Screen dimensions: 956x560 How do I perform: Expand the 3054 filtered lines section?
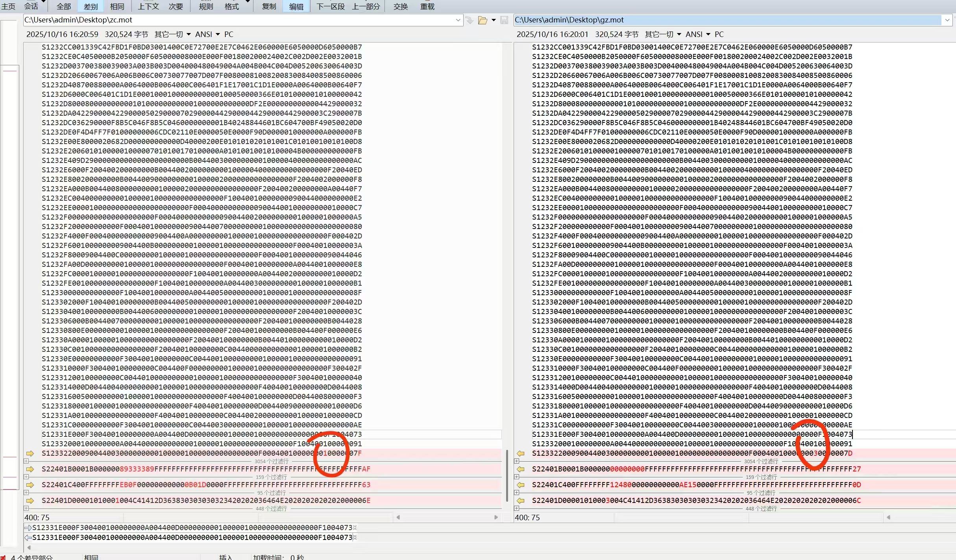point(26,461)
